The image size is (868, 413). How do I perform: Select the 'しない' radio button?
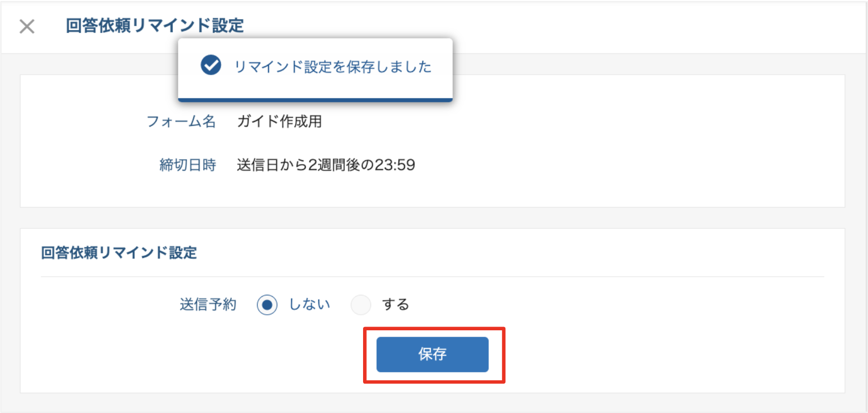(267, 305)
